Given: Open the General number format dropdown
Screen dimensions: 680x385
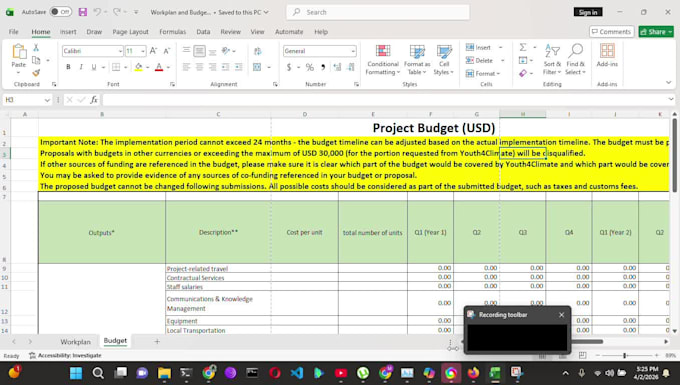Looking at the screenshot, I should click(353, 51).
